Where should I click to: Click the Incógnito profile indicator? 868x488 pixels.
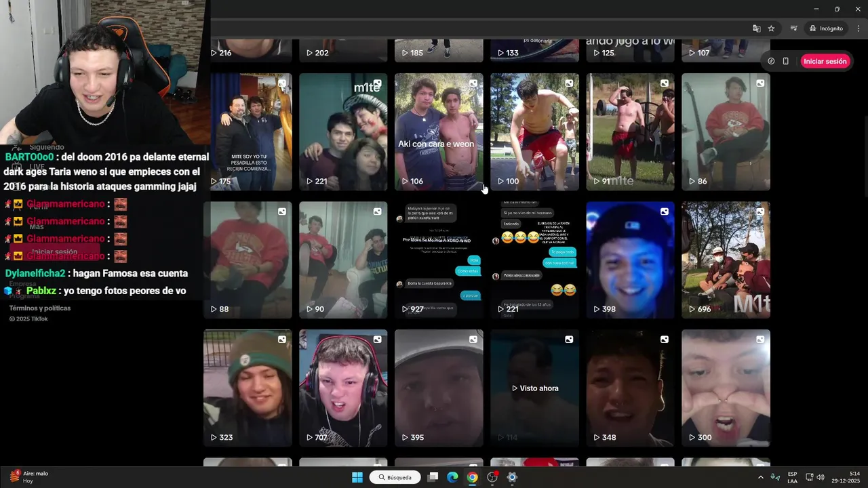pyautogui.click(x=826, y=28)
